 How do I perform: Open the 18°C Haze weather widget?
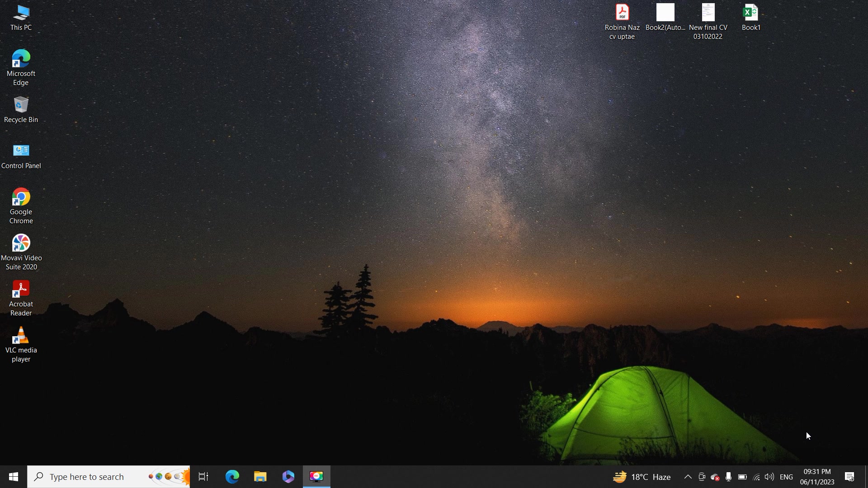pyautogui.click(x=642, y=477)
